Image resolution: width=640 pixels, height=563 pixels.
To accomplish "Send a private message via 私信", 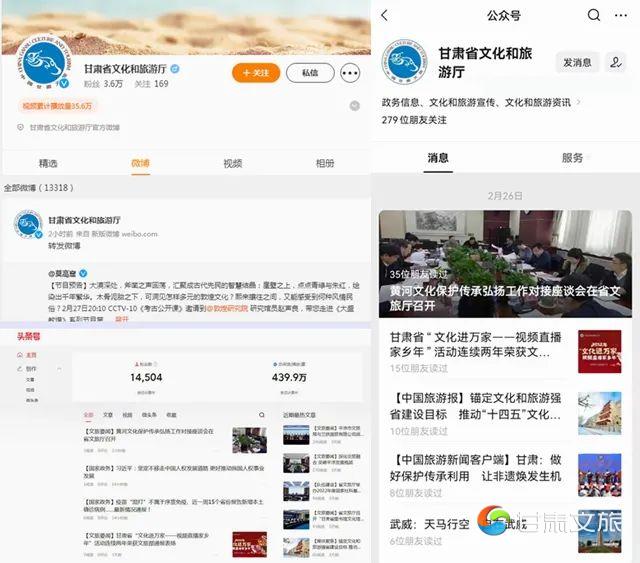I will tap(310, 73).
